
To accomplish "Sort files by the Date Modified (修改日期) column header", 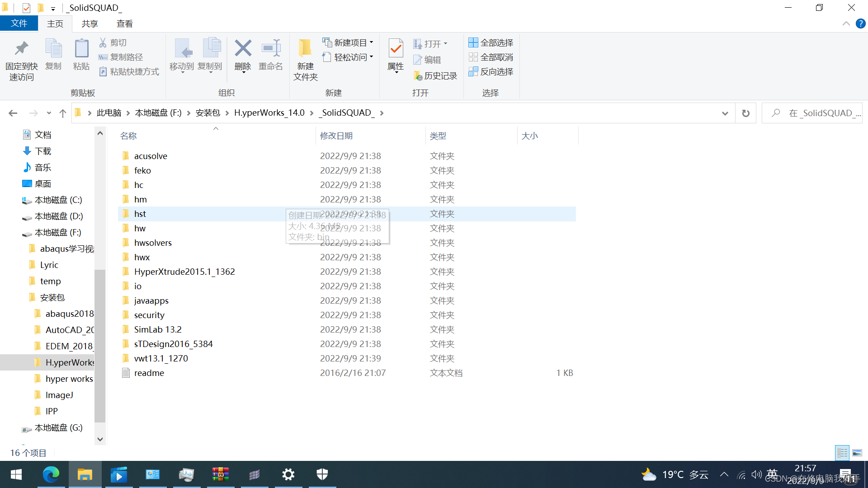I will (x=336, y=136).
